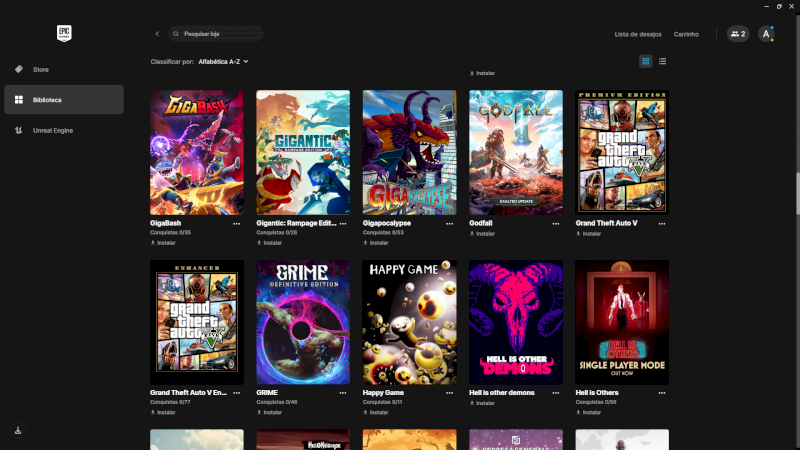
Task: Click Conquistas 0/53 under Gigapocalypse
Action: tap(383, 233)
